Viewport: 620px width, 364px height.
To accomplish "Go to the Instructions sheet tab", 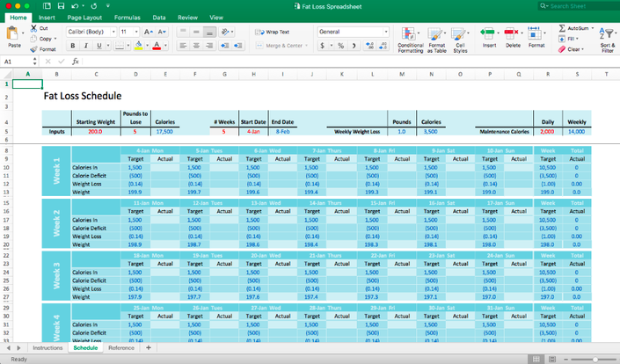I will 47,348.
